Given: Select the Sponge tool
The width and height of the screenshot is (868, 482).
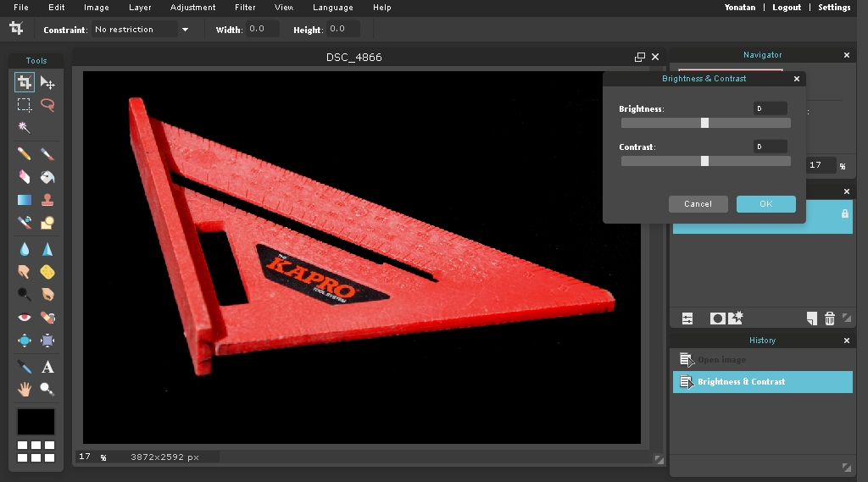Looking at the screenshot, I should (x=47, y=272).
